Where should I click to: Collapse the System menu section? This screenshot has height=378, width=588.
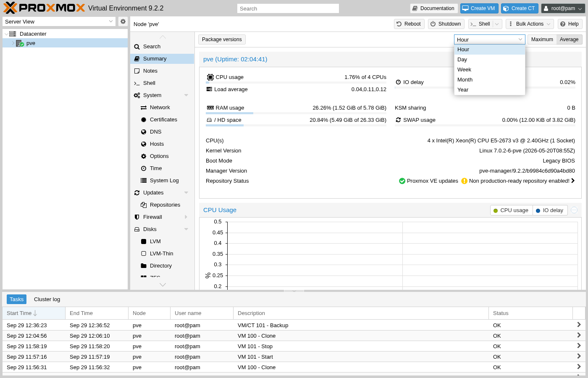186,95
